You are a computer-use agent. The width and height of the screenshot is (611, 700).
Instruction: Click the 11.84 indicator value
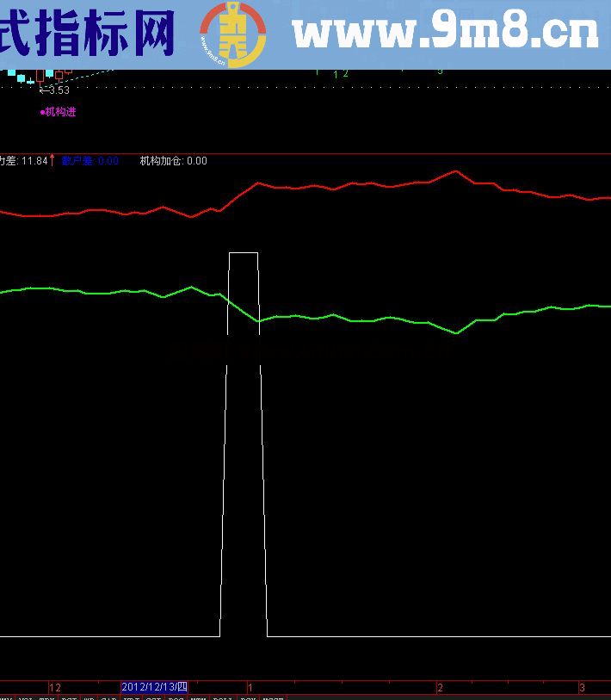point(34,161)
